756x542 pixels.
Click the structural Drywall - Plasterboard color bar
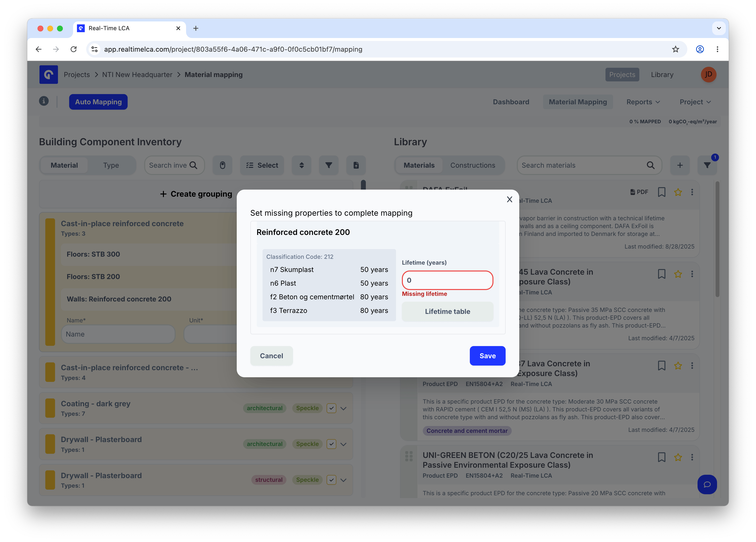(50, 480)
